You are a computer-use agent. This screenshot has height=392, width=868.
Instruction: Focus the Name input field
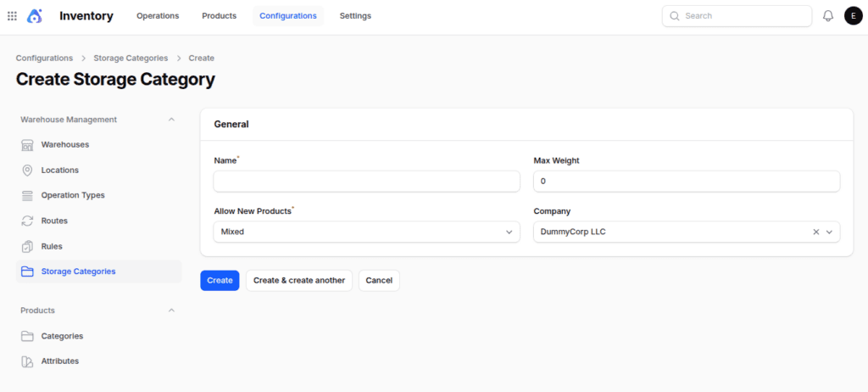(366, 182)
